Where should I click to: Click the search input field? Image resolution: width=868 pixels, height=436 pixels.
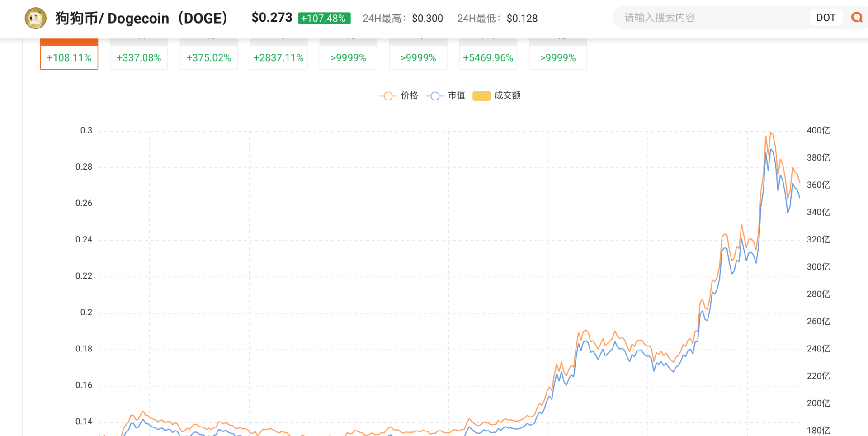tap(701, 17)
